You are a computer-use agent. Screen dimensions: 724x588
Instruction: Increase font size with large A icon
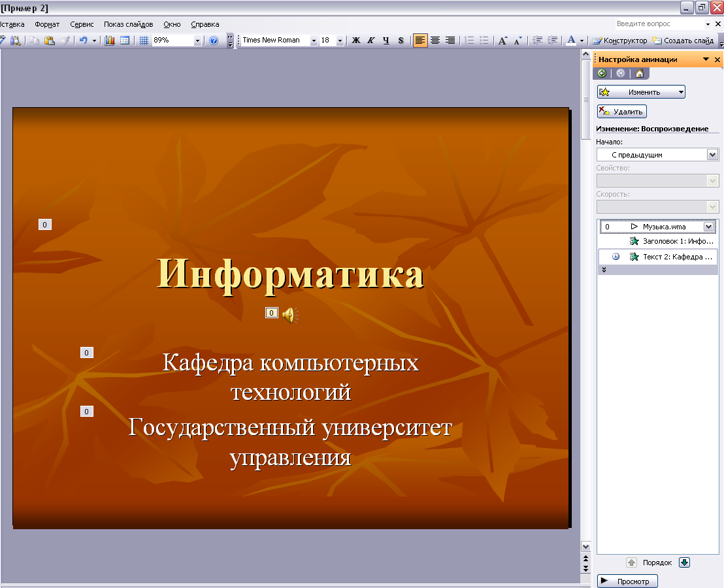coord(503,41)
